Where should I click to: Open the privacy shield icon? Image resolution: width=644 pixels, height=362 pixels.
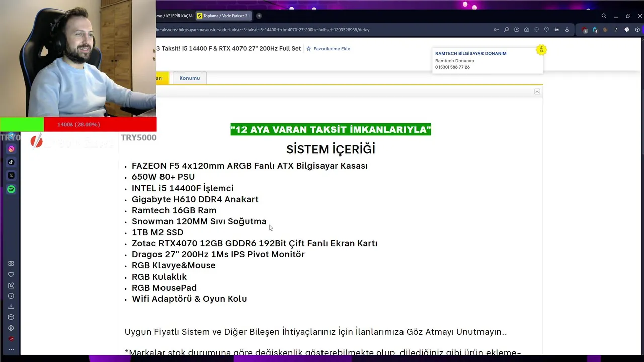536,30
